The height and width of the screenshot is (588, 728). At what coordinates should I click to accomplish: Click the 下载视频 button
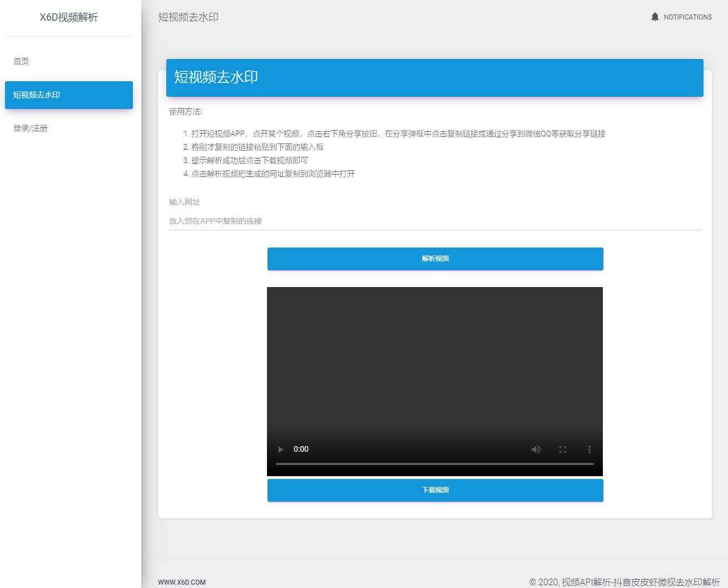click(x=435, y=490)
